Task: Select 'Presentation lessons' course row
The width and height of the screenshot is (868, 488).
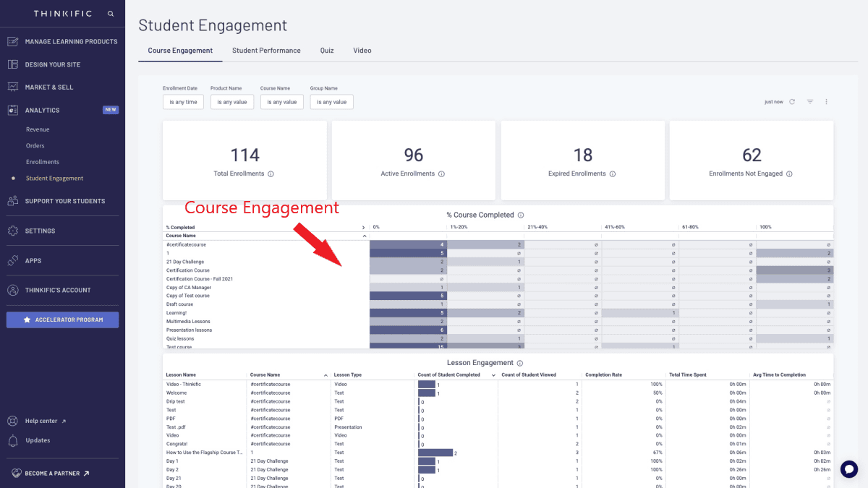Action: click(189, 330)
